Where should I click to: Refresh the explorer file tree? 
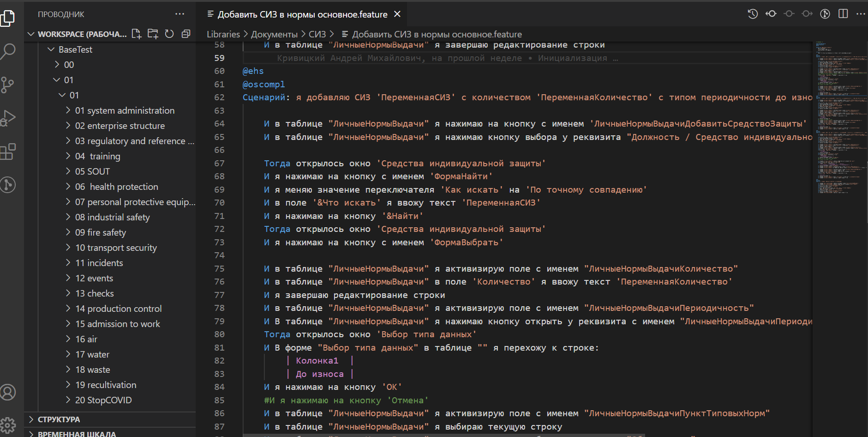point(169,34)
